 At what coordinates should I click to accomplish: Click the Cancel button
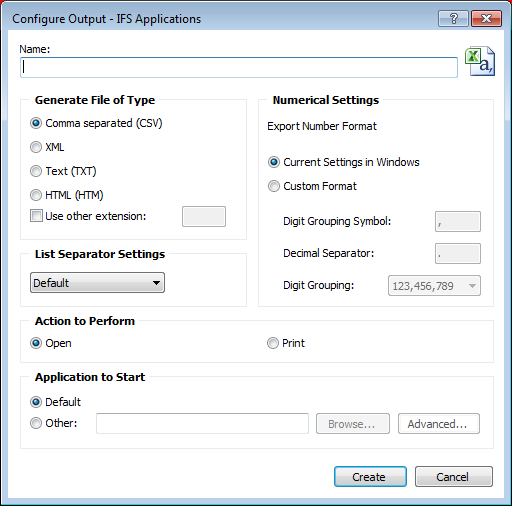click(454, 477)
